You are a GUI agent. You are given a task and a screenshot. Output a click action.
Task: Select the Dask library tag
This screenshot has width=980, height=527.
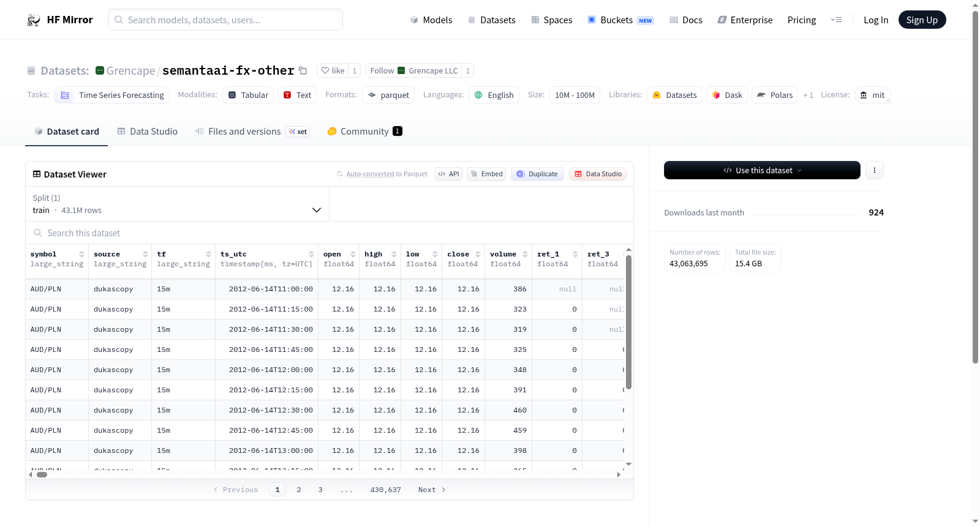coord(727,95)
